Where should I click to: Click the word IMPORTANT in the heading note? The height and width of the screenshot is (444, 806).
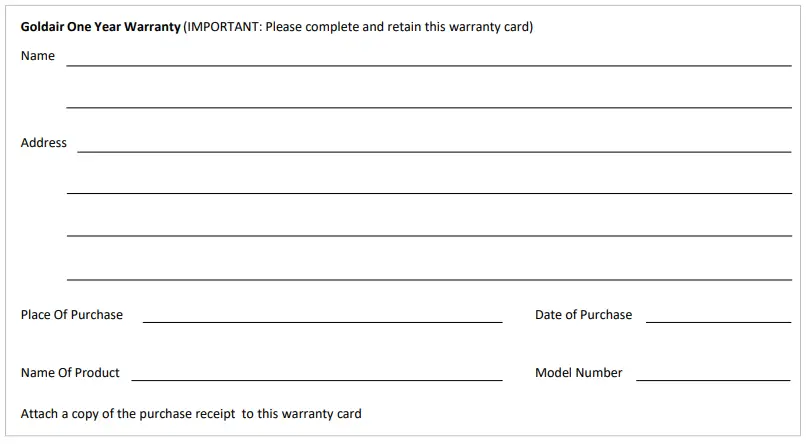tap(223, 27)
